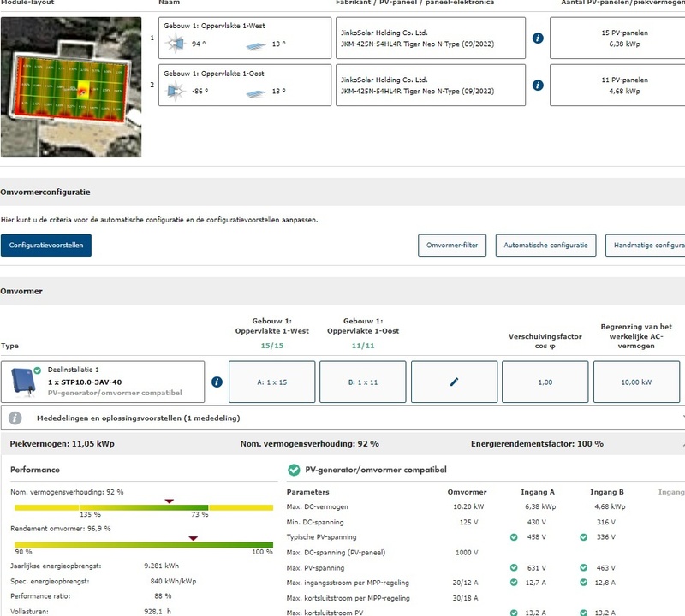Click 15/15 count under Oppervlakte 1-West
The width and height of the screenshot is (685, 616).
coord(271,346)
